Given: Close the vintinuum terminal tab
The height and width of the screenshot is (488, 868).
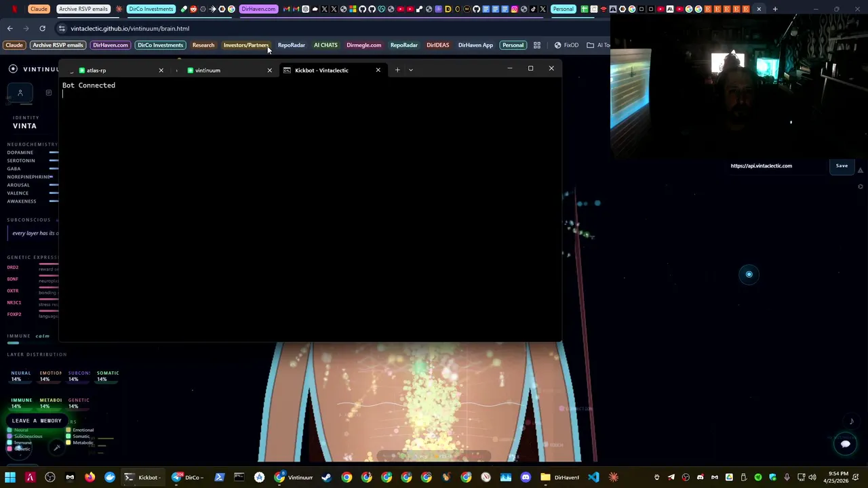Looking at the screenshot, I should (x=269, y=70).
